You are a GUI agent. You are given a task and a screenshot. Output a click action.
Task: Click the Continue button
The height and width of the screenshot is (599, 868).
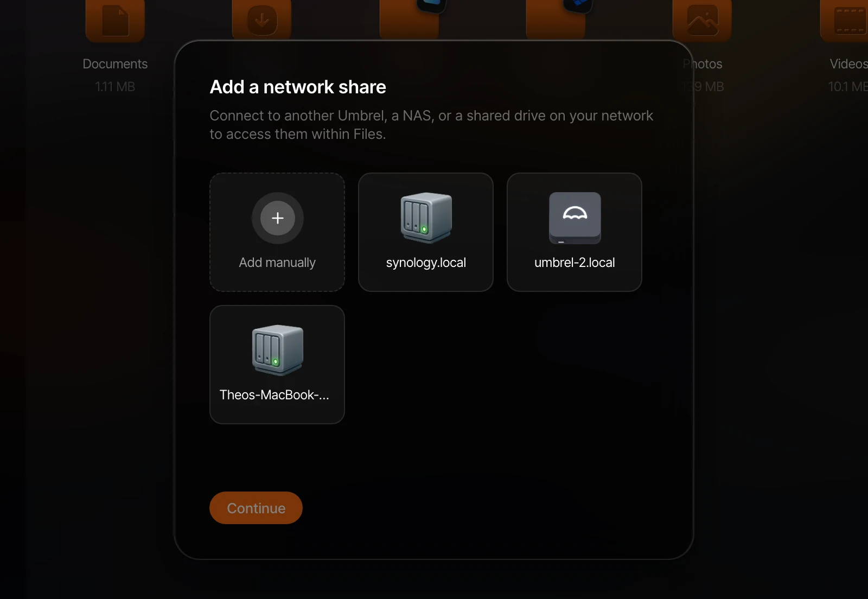256,508
